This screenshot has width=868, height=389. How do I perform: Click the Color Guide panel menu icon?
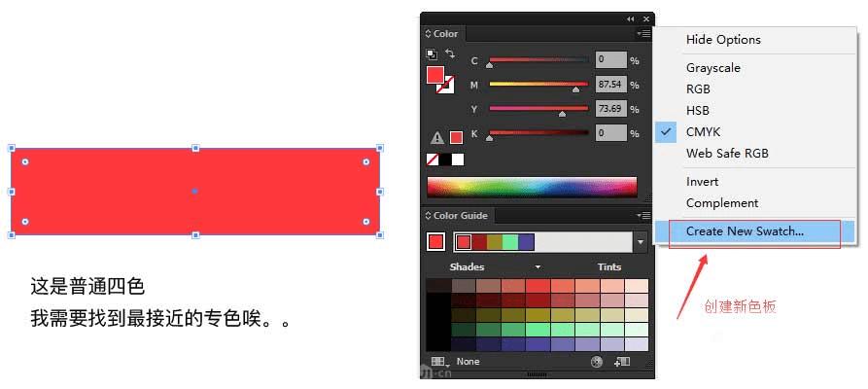click(x=643, y=216)
